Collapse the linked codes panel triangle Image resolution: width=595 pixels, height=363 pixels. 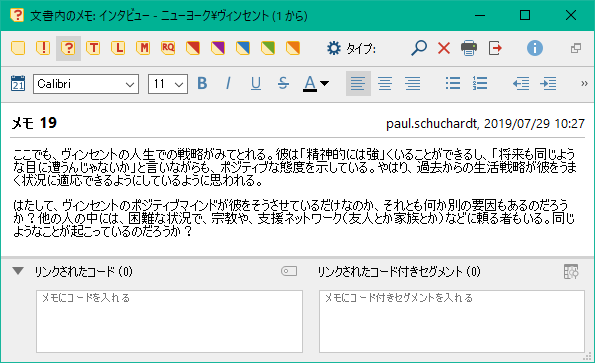pos(18,271)
